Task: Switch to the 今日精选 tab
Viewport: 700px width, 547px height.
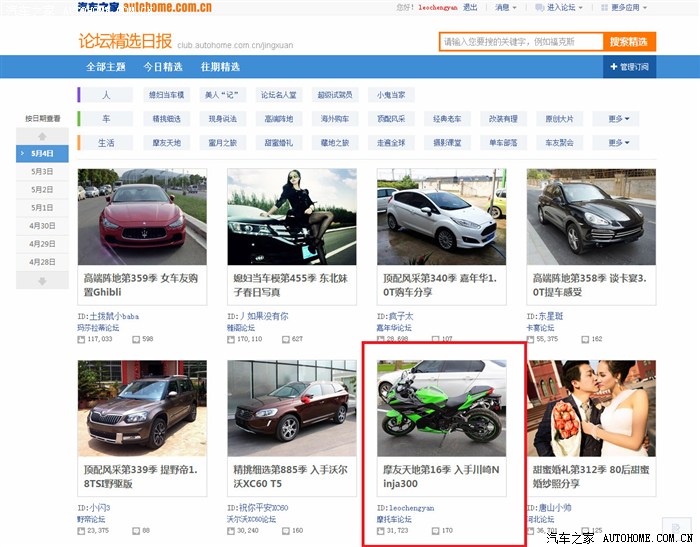Action: [x=162, y=67]
